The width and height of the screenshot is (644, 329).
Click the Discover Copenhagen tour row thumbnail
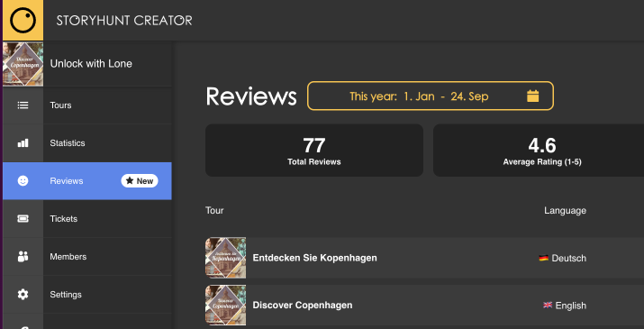(225, 306)
